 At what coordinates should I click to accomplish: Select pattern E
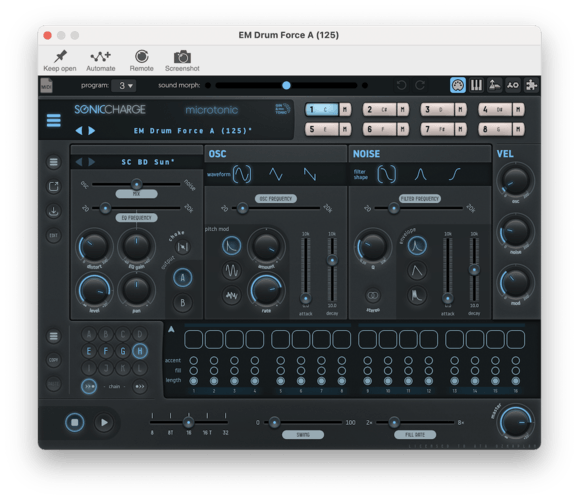(x=89, y=351)
